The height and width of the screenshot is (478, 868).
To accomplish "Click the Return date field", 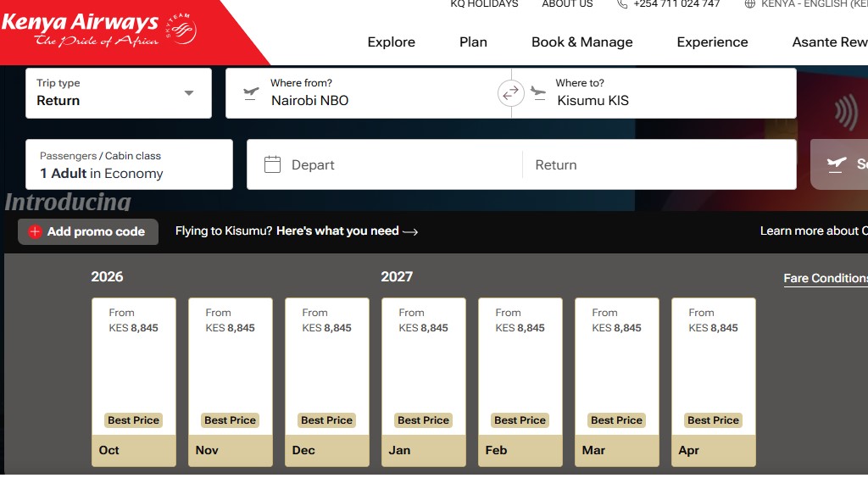I will point(659,164).
